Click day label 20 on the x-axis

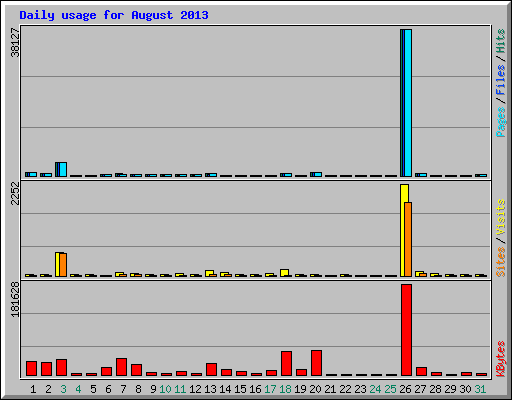[x=315, y=389]
